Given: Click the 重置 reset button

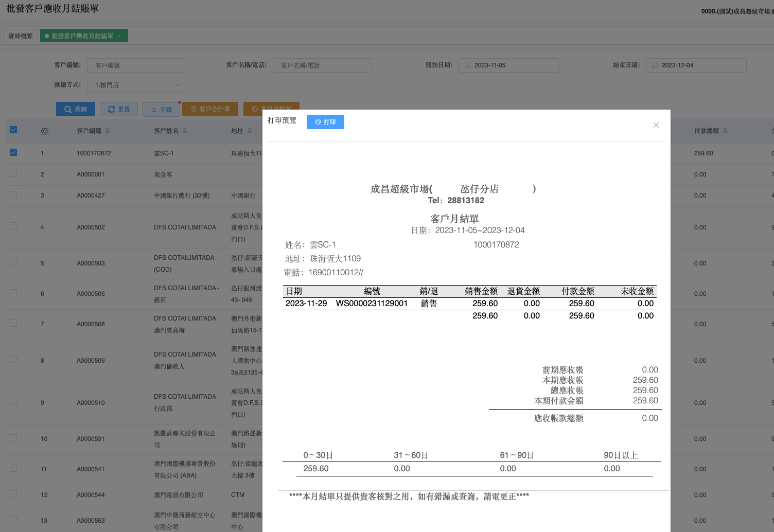Looking at the screenshot, I should click(119, 109).
